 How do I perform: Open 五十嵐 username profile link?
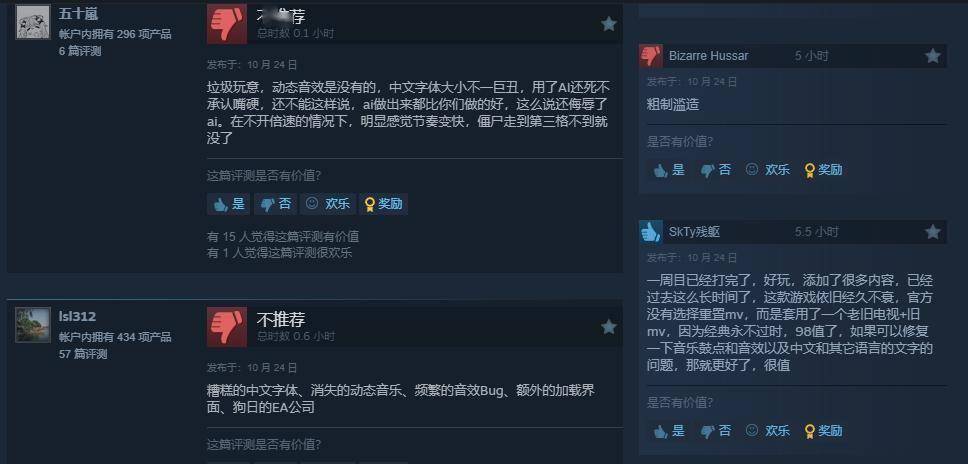[78, 14]
